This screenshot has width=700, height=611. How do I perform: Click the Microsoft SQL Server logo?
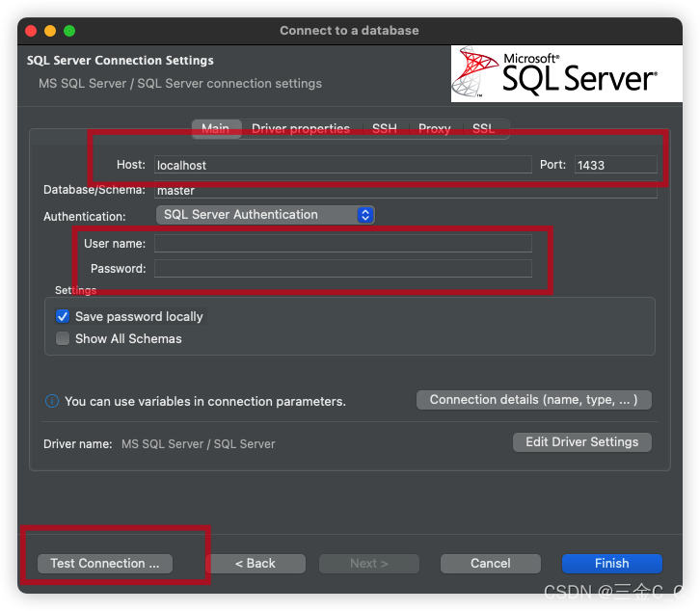point(567,73)
